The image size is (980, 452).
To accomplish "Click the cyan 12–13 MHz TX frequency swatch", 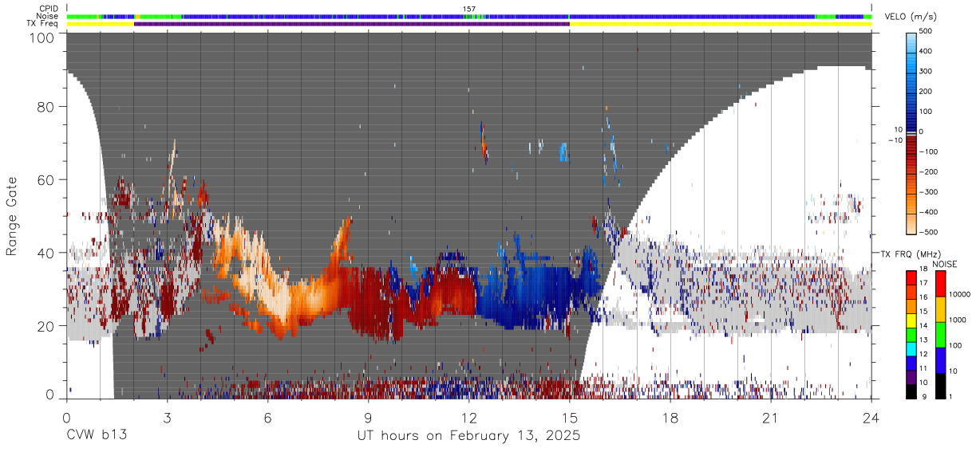I will coord(911,348).
